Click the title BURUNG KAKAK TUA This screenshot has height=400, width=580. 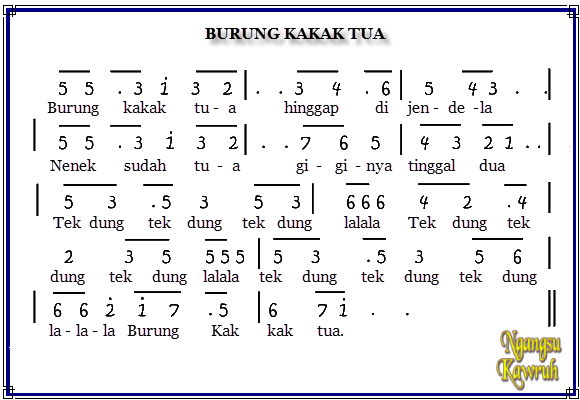click(295, 34)
